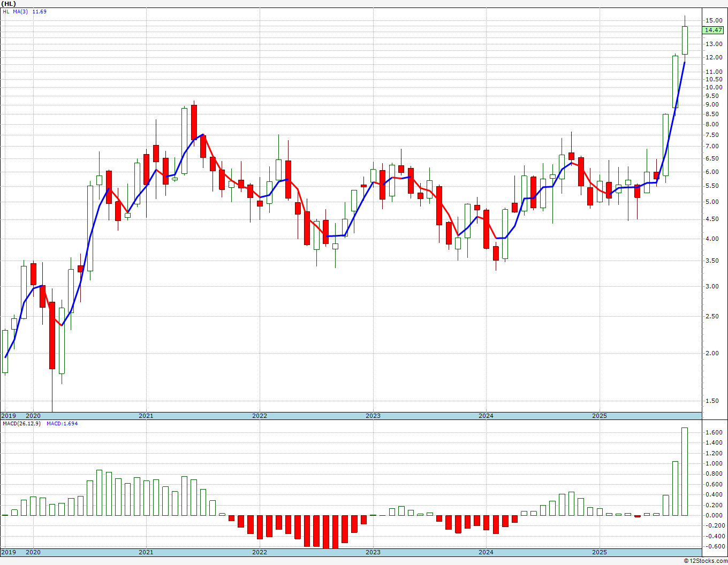Click the (HL) ticker title

[x=9, y=3]
